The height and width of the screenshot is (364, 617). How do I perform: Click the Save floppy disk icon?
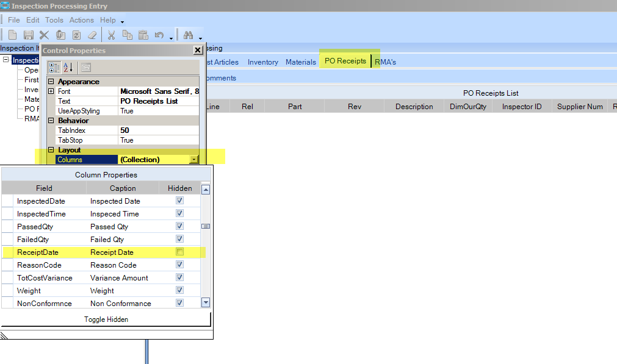pyautogui.click(x=28, y=35)
